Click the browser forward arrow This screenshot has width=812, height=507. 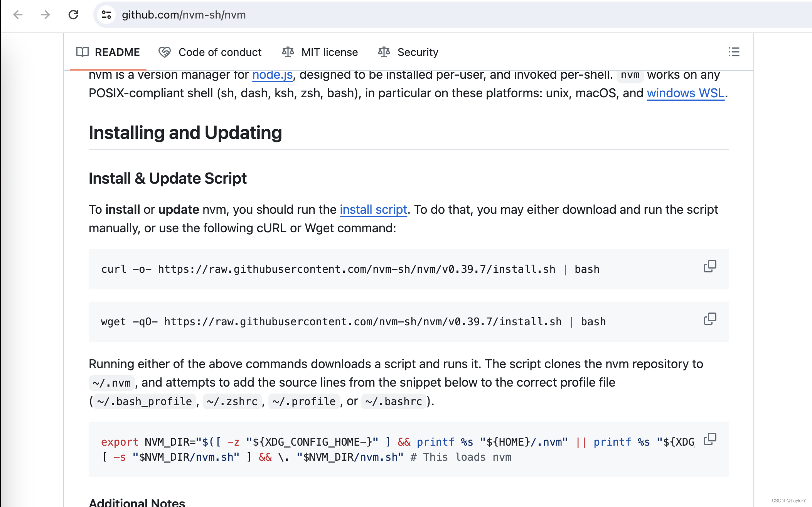(x=45, y=15)
